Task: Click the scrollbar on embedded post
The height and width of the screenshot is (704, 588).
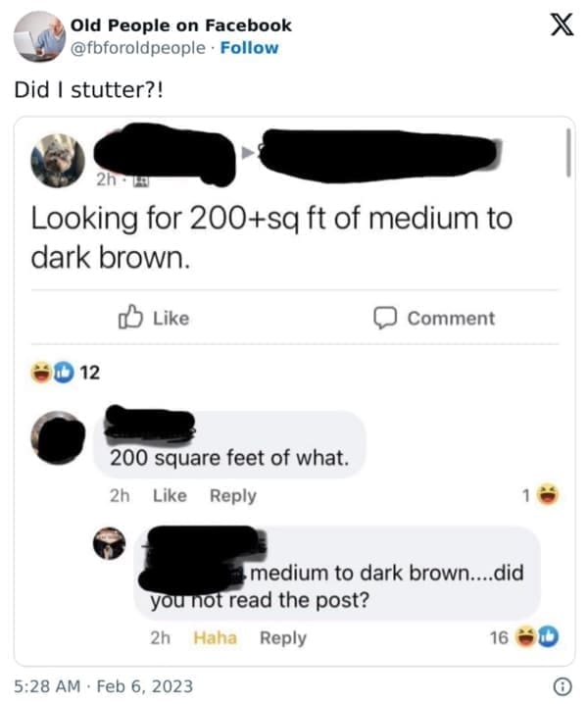Action: click(568, 153)
